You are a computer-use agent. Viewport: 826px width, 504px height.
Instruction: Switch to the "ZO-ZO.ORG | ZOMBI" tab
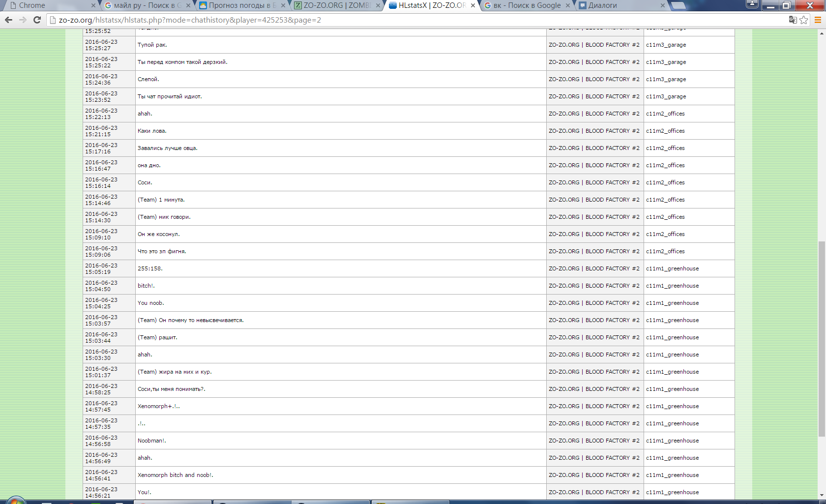click(337, 5)
